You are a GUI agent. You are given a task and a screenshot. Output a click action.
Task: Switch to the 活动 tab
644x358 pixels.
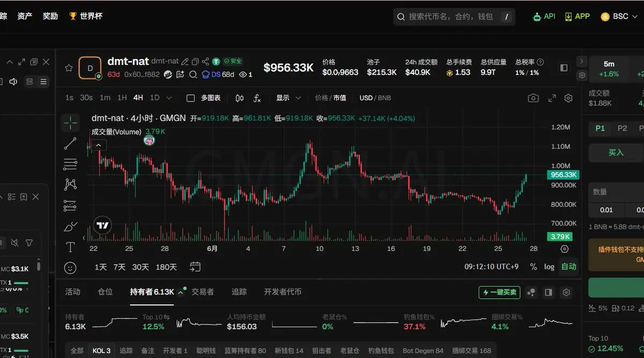72,292
